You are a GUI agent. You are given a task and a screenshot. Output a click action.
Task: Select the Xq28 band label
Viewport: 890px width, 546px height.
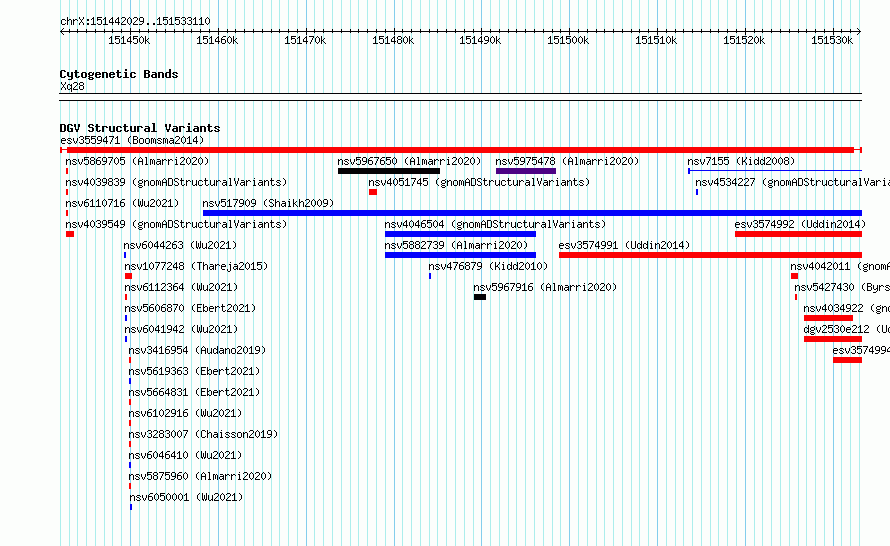[72, 86]
